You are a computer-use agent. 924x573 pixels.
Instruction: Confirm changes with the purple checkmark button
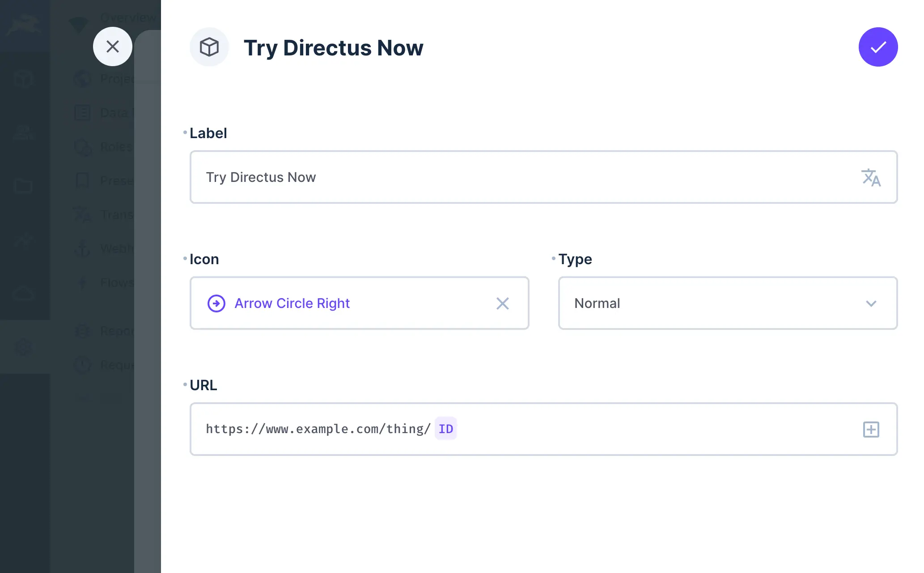pyautogui.click(x=878, y=47)
